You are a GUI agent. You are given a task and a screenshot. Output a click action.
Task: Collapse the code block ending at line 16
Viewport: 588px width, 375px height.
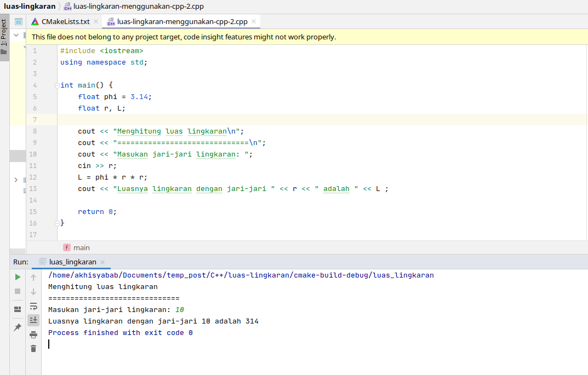coord(56,223)
